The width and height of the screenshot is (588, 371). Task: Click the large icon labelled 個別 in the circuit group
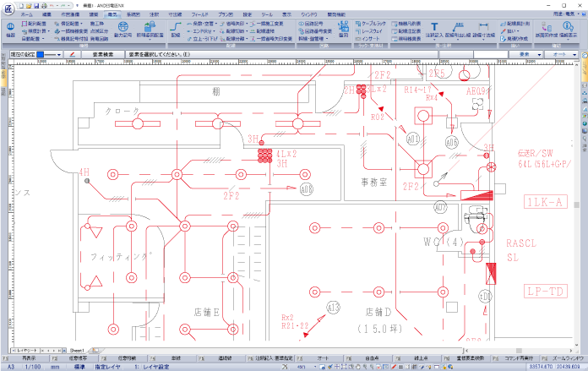tap(343, 30)
